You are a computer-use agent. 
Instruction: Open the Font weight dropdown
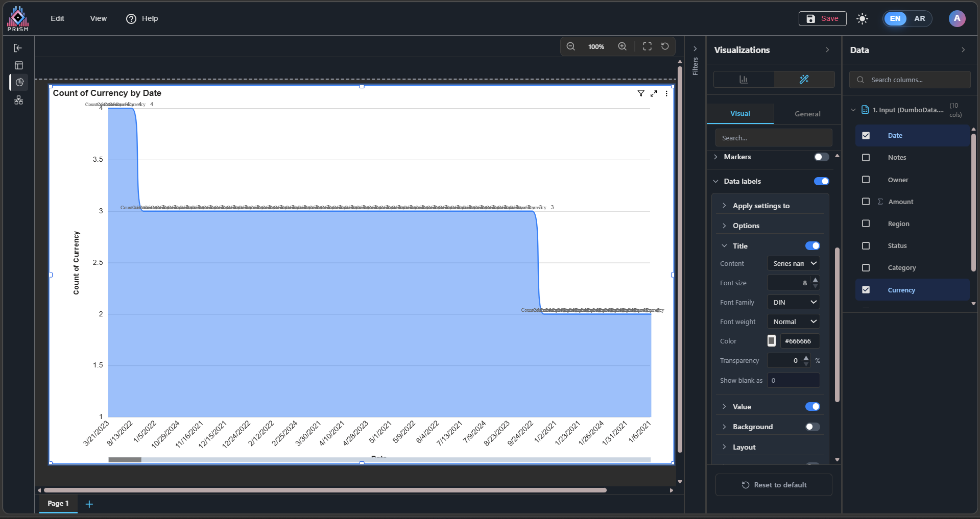793,322
